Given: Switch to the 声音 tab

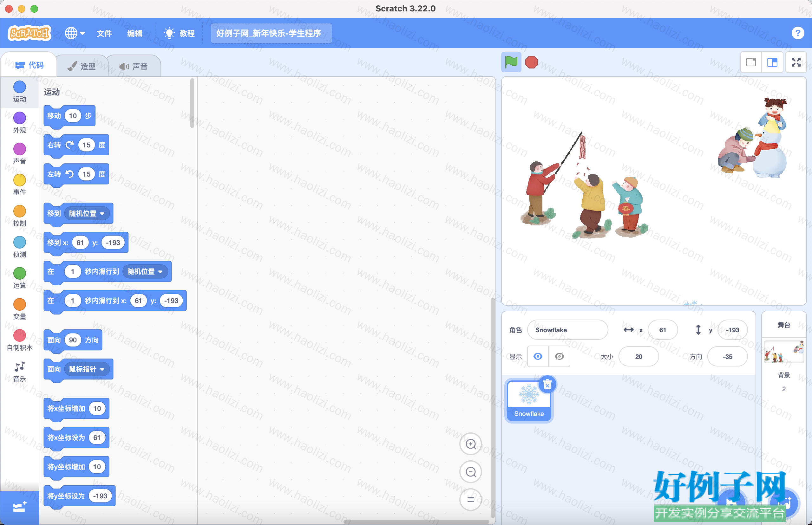Looking at the screenshot, I should pos(134,66).
